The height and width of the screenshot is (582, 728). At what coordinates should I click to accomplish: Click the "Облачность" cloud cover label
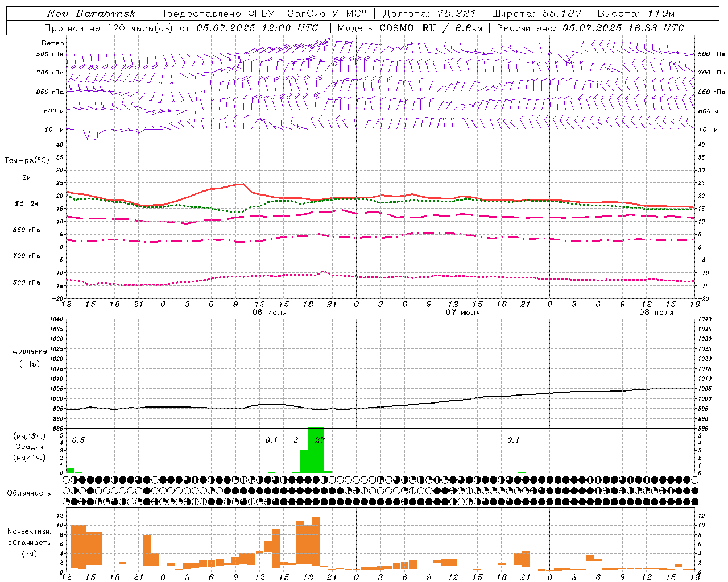click(x=29, y=493)
